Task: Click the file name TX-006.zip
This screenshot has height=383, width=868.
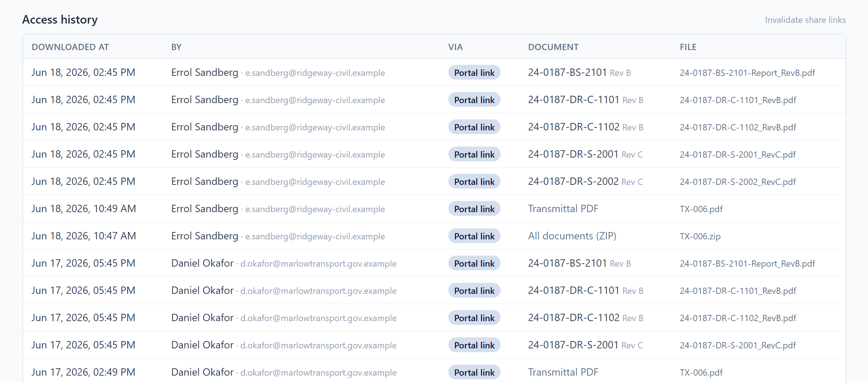Action: (x=700, y=236)
